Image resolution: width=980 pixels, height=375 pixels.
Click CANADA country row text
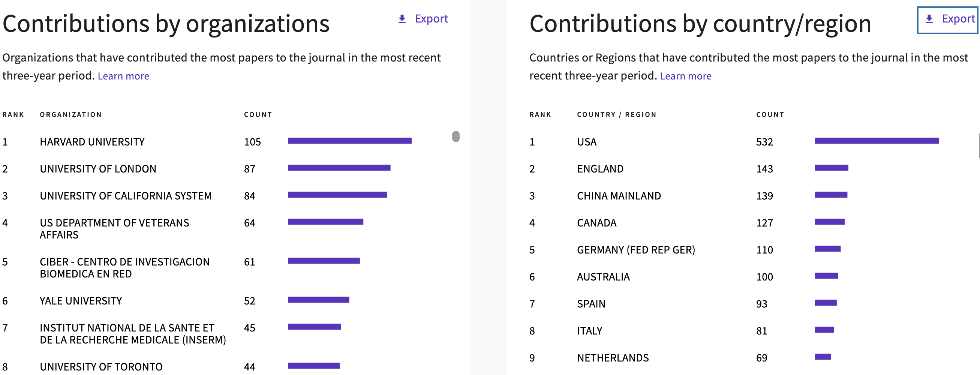pyautogui.click(x=596, y=223)
